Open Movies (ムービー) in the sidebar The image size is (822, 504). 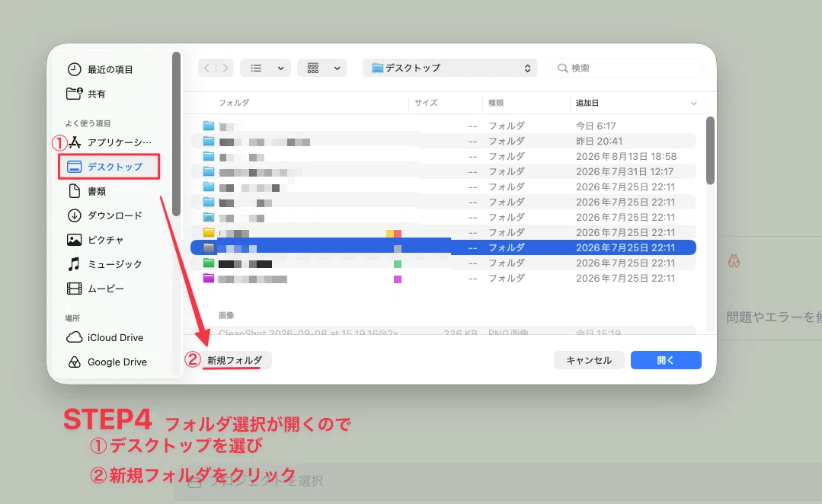coord(96,289)
